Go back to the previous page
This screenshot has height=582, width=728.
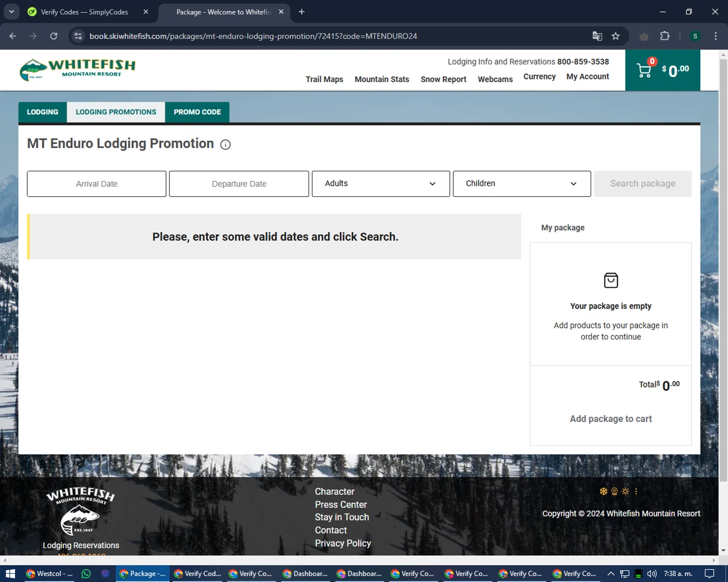13,36
